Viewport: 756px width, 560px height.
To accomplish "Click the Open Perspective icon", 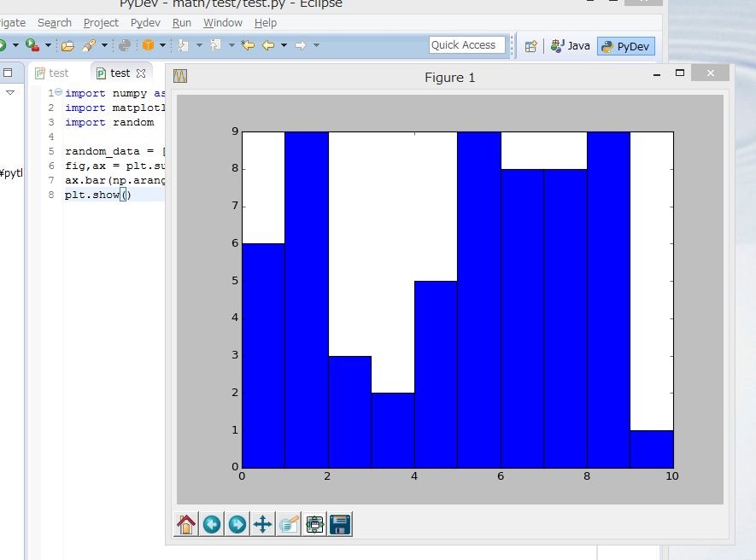I will click(531, 46).
